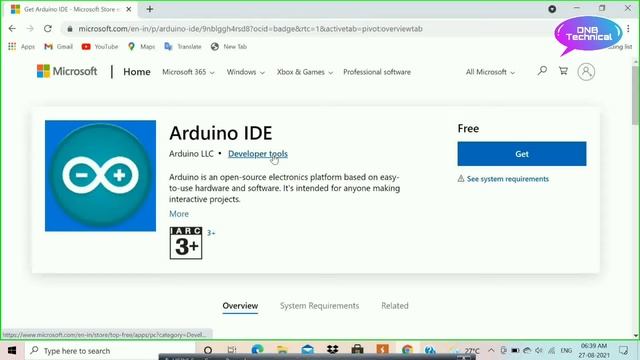Open the volume control in tray

pos(539,351)
